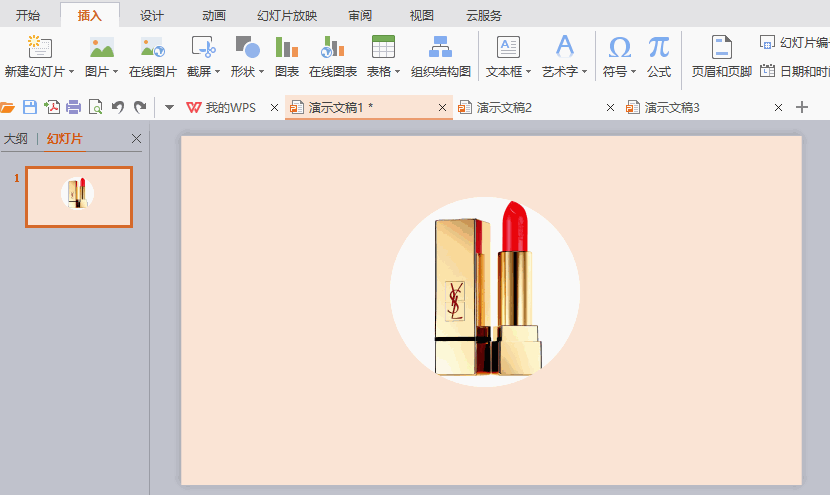Close the 演示文稿1 tab
The width and height of the screenshot is (830, 495).
click(x=443, y=107)
